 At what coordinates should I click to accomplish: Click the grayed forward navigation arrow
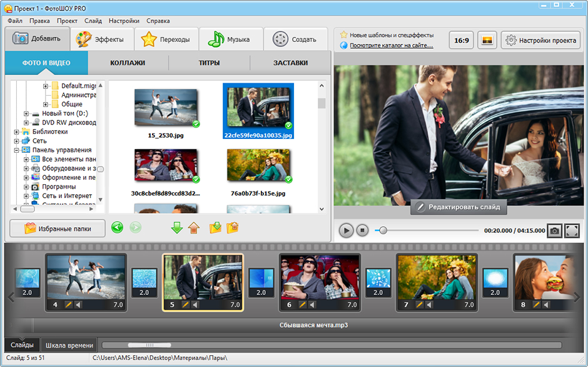[x=135, y=227]
